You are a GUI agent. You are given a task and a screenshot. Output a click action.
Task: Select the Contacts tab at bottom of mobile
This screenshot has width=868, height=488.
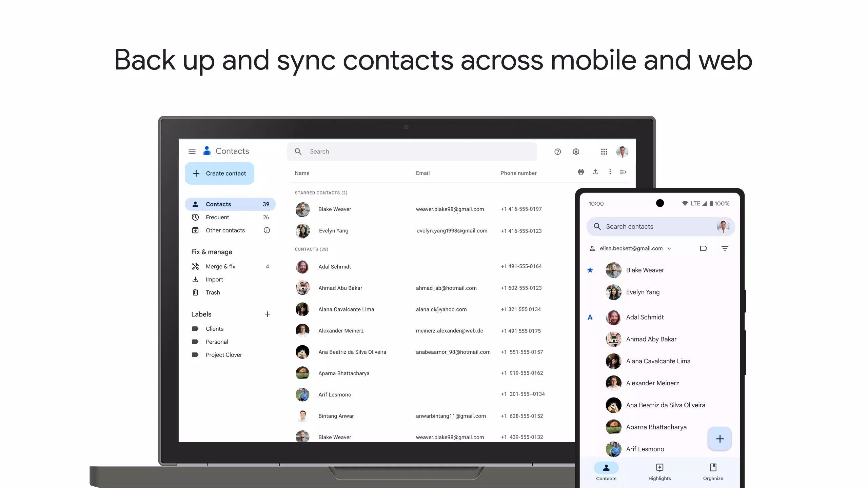(x=606, y=471)
